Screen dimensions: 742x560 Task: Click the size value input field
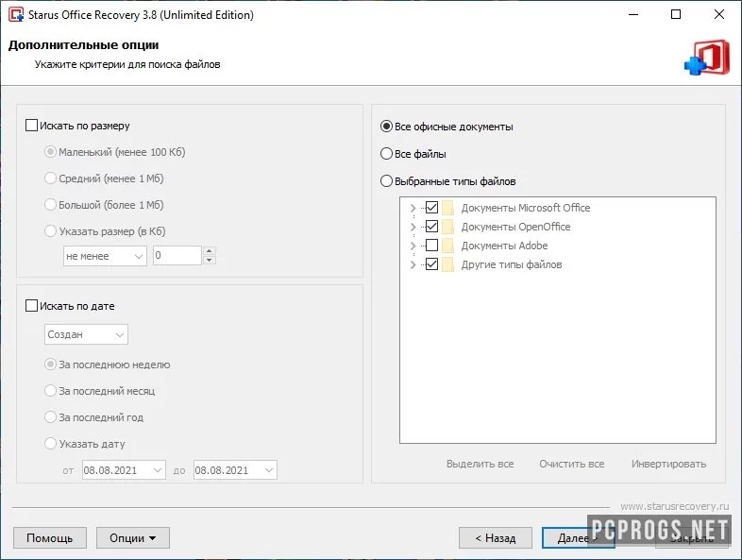(x=177, y=256)
